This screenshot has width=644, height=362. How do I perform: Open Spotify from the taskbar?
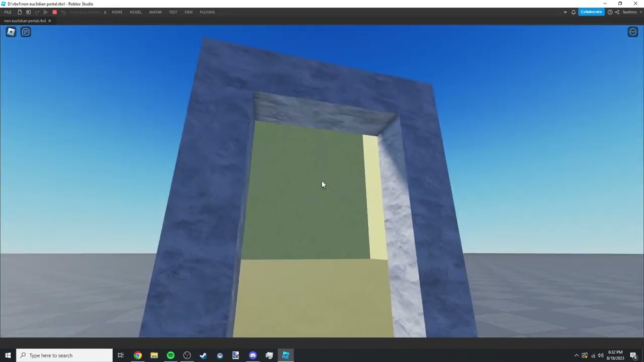click(171, 355)
